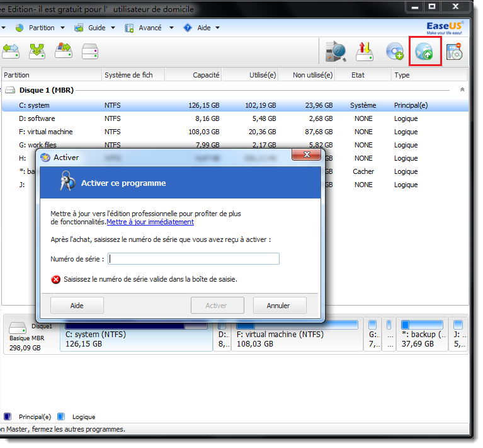This screenshot has height=448, width=483.
Task: Click the red error icon in the dialog
Action: coord(56,279)
